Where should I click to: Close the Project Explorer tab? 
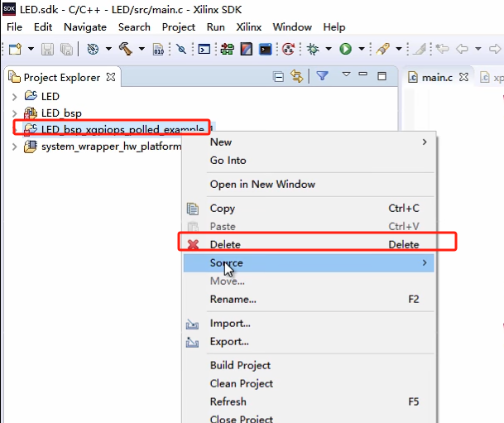click(x=111, y=77)
